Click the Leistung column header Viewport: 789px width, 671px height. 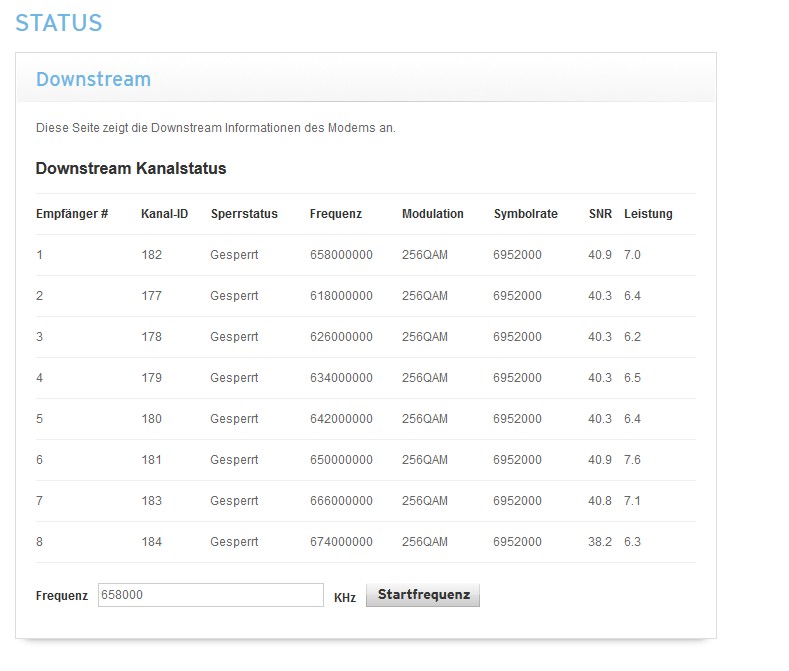pyautogui.click(x=648, y=214)
